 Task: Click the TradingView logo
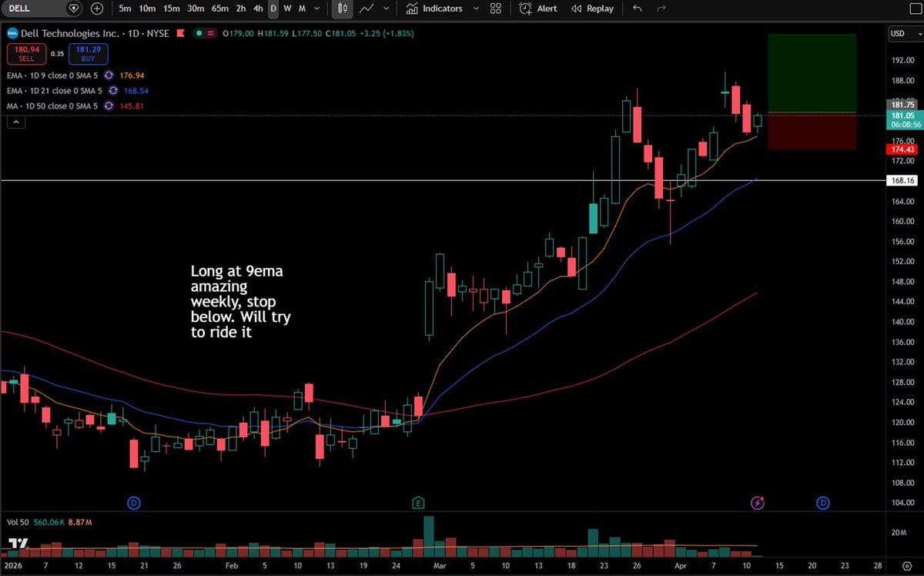pos(18,545)
